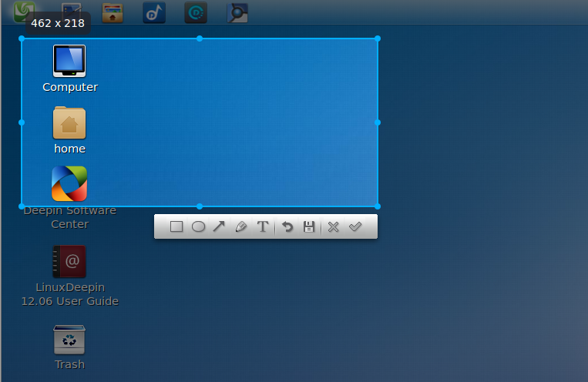Launch the music player from top panel
This screenshot has width=588, height=382.
[154, 13]
